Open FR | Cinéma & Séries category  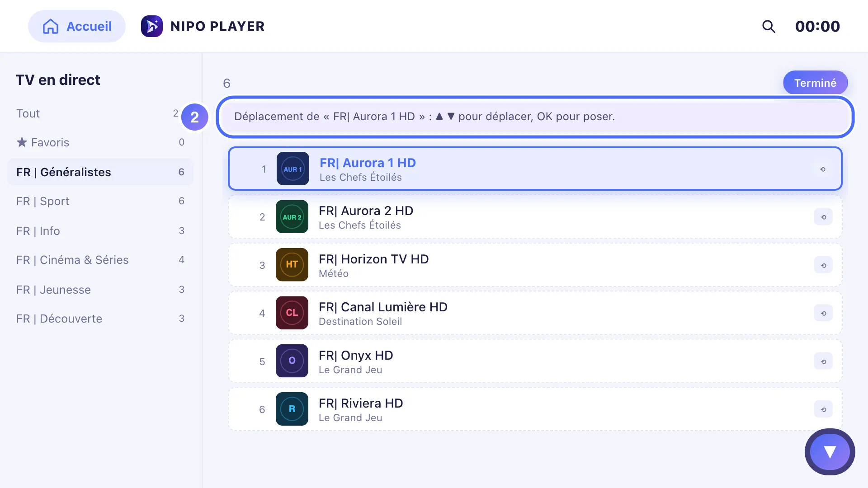[100, 260]
